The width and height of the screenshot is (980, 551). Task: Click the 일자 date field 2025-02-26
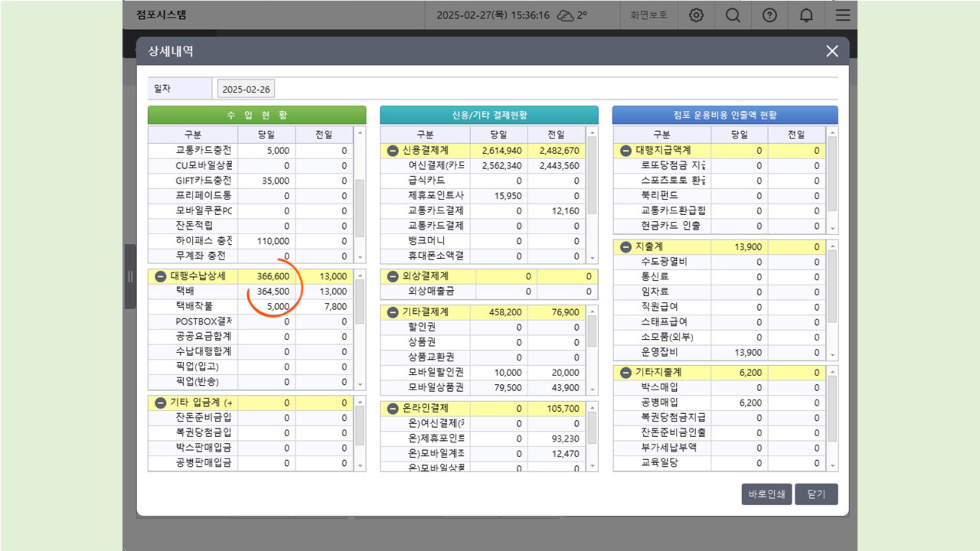[x=246, y=89]
